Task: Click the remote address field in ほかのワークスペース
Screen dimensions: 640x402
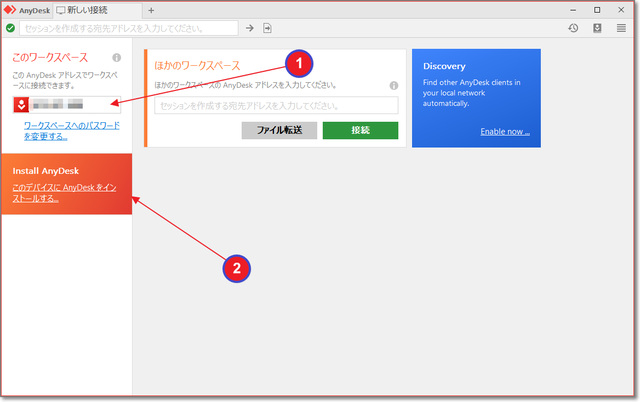Action: (276, 105)
